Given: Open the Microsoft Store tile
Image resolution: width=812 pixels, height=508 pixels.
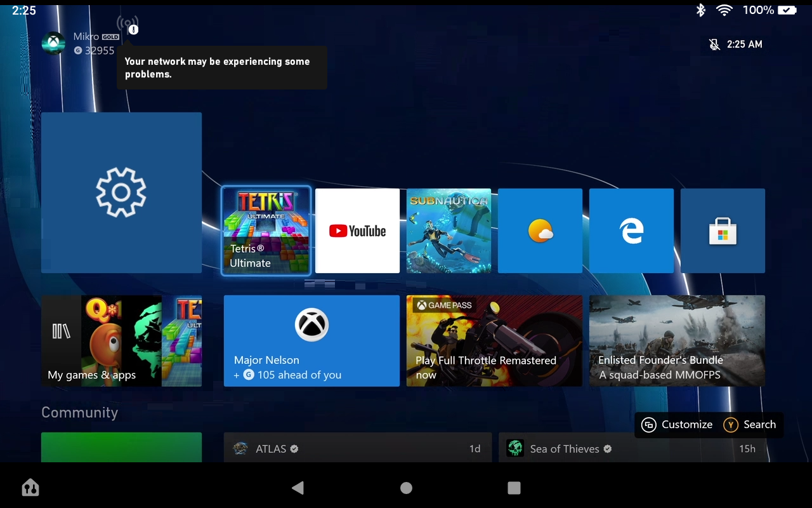Looking at the screenshot, I should [x=723, y=231].
